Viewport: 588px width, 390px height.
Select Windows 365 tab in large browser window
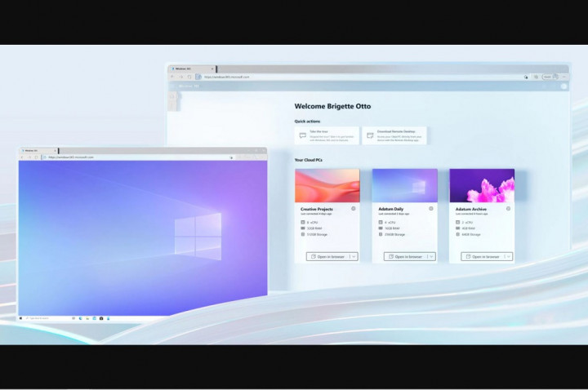point(192,69)
